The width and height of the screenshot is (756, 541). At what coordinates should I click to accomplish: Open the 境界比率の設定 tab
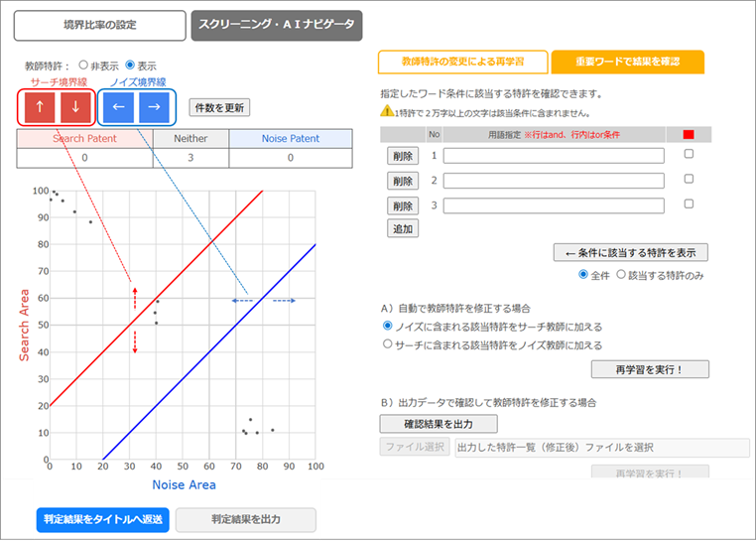(x=100, y=26)
